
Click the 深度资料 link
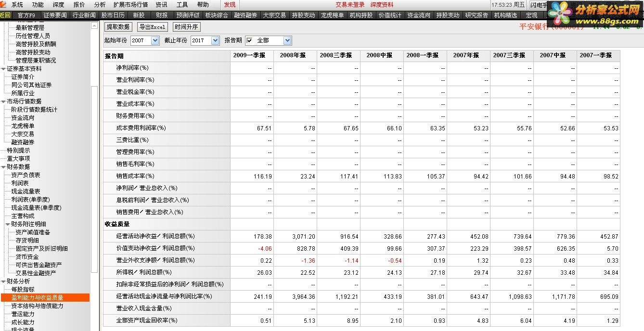click(x=382, y=5)
